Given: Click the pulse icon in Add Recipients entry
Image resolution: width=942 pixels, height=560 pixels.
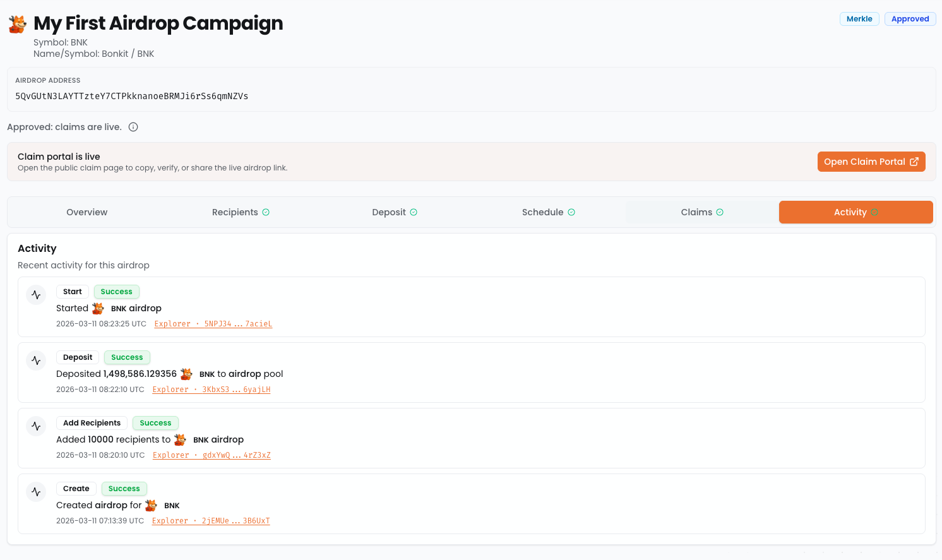Looking at the screenshot, I should click(36, 426).
